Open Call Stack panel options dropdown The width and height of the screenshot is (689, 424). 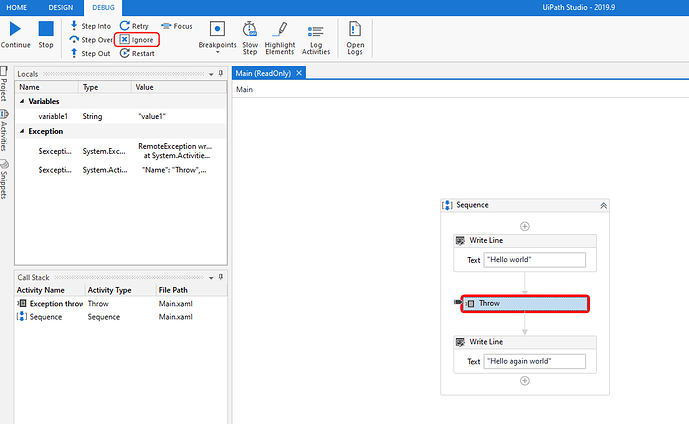pyautogui.click(x=211, y=277)
